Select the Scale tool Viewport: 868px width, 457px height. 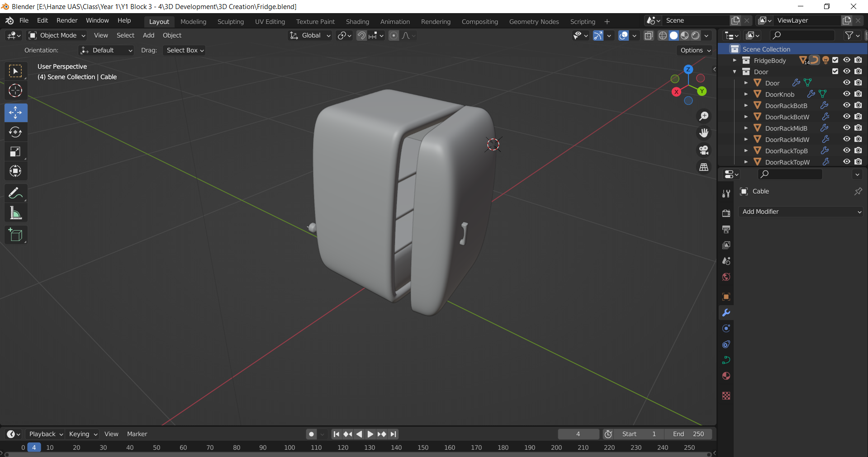pyautogui.click(x=16, y=151)
